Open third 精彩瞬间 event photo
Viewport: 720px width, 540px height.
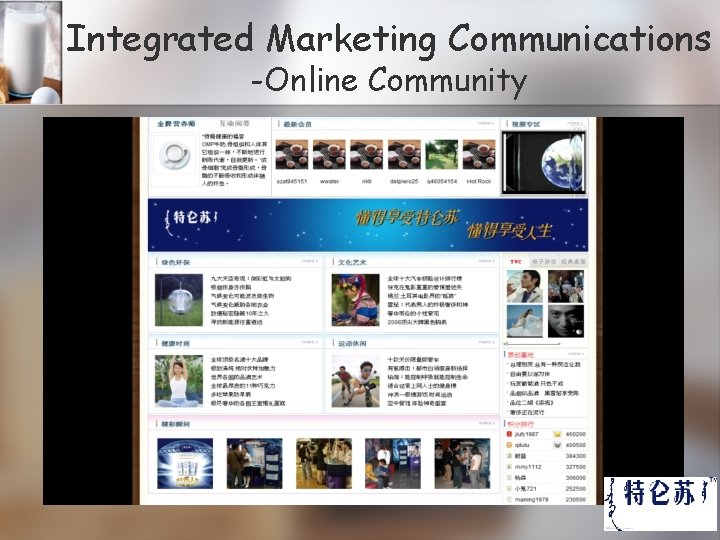coord(324,463)
